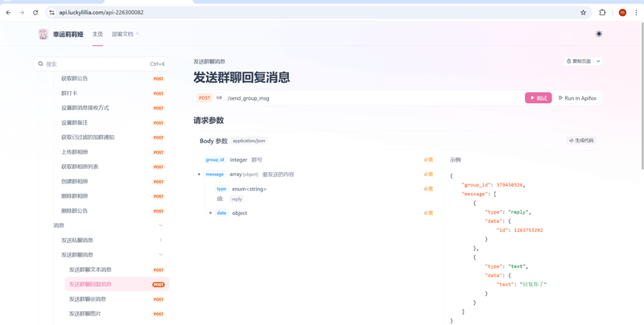Open the 部署文档 external link tab
644x325 pixels.
(x=125, y=35)
